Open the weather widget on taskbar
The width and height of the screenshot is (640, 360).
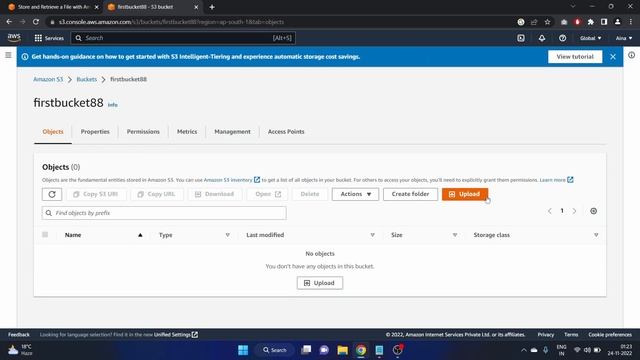20,350
